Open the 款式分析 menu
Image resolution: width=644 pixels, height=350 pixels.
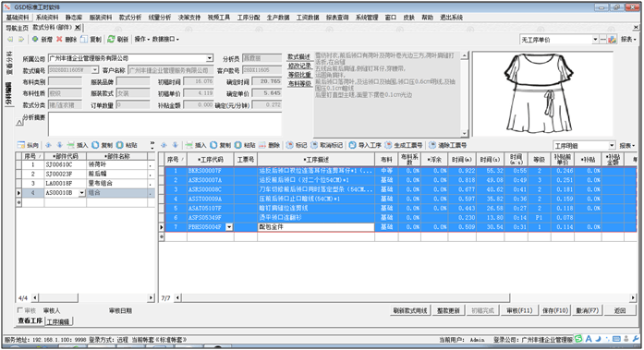coord(130,18)
